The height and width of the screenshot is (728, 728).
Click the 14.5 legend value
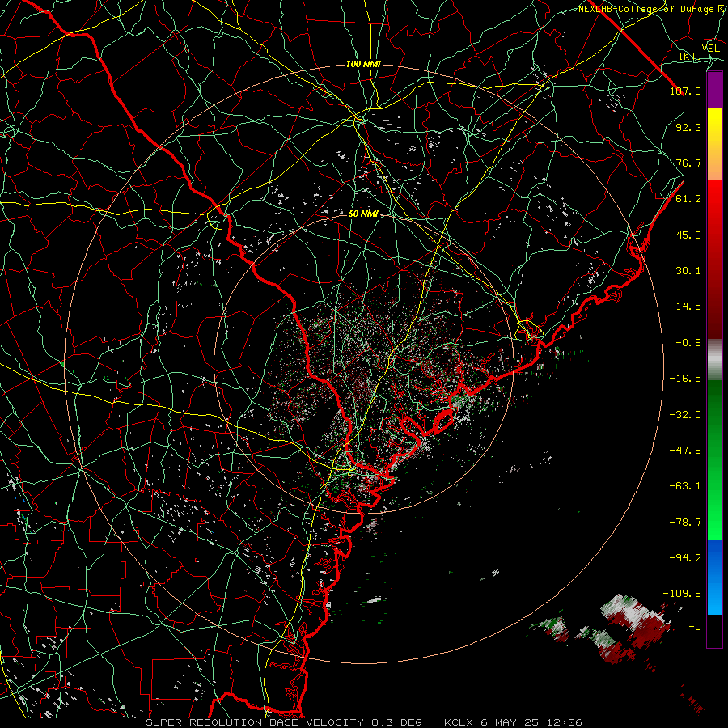(x=688, y=307)
